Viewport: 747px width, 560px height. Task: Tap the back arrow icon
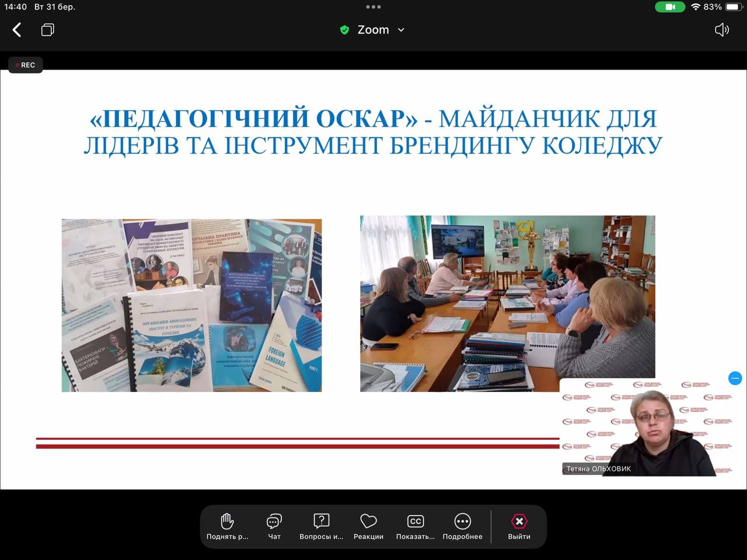point(17,30)
